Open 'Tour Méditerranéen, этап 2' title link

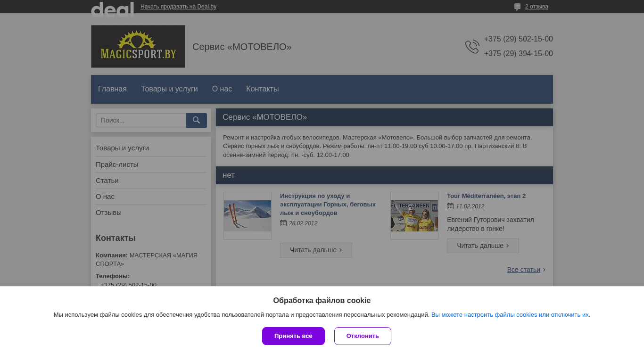tap(486, 196)
